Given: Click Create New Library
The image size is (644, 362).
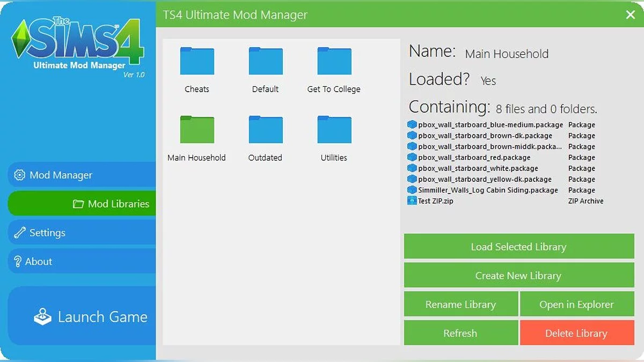Looking at the screenshot, I should 518,275.
